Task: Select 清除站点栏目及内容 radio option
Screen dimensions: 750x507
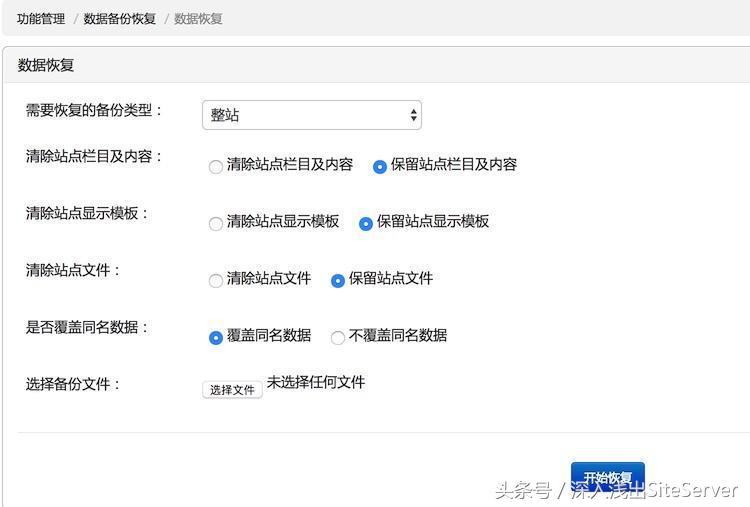Action: [216, 166]
